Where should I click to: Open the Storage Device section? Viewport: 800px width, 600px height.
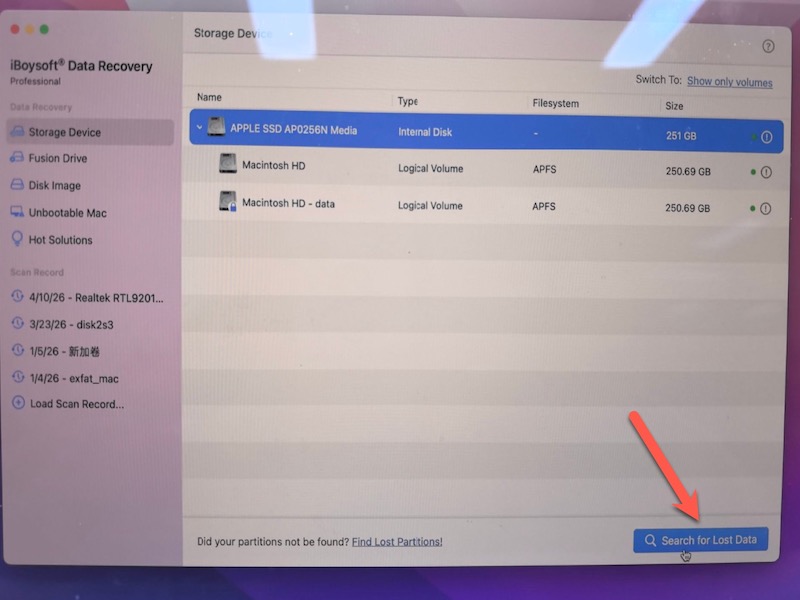coord(90,132)
